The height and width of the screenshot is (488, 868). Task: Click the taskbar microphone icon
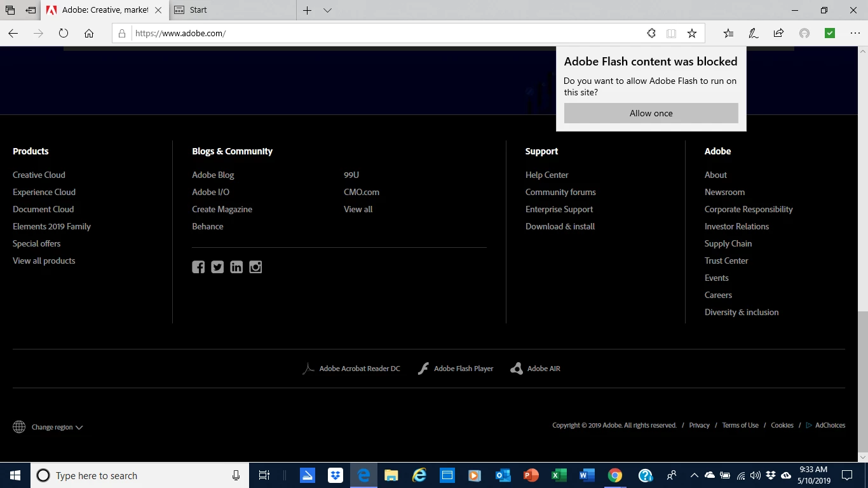(236, 475)
